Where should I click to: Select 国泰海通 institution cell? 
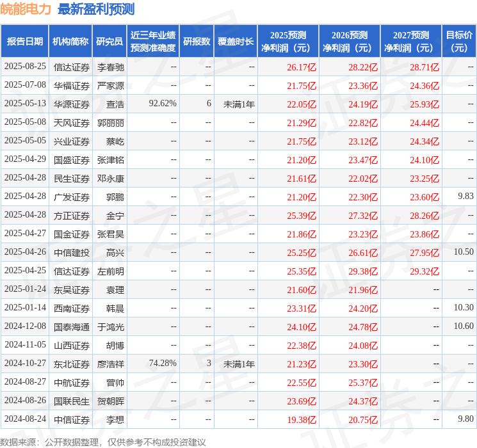tap(72, 327)
